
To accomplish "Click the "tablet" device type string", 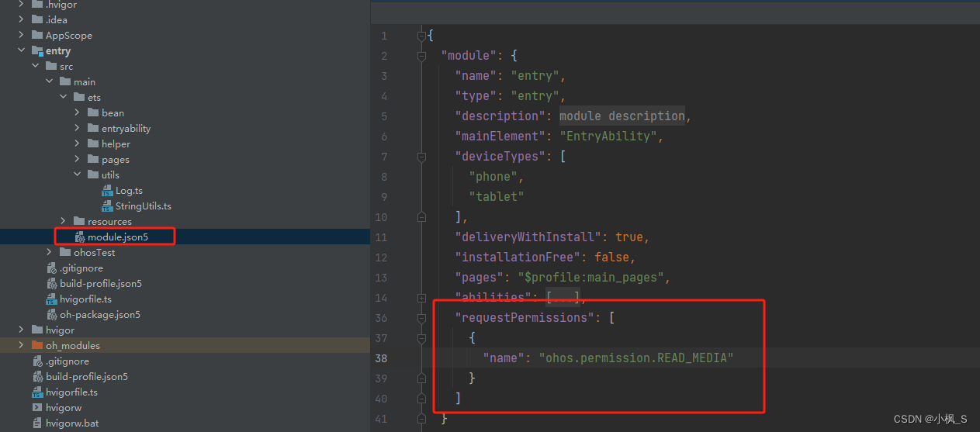I will [x=497, y=196].
